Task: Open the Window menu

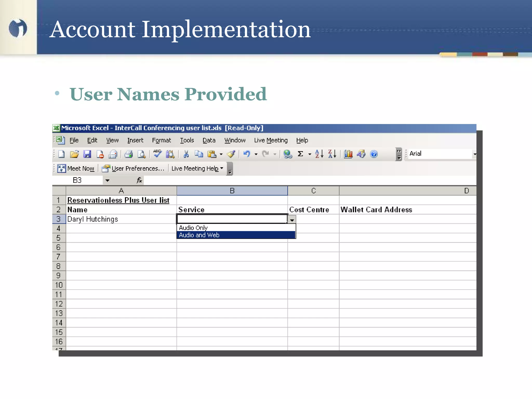Action: click(x=235, y=140)
